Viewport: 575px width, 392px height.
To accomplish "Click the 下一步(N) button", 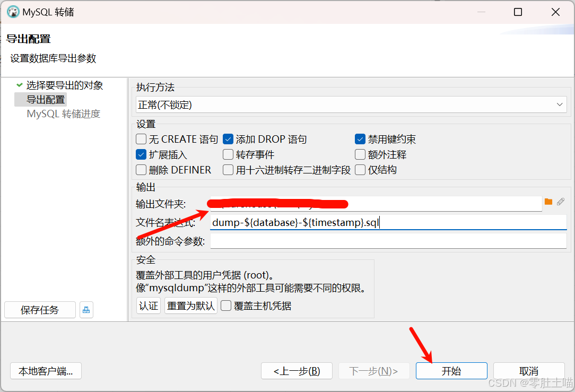I will tap(373, 371).
